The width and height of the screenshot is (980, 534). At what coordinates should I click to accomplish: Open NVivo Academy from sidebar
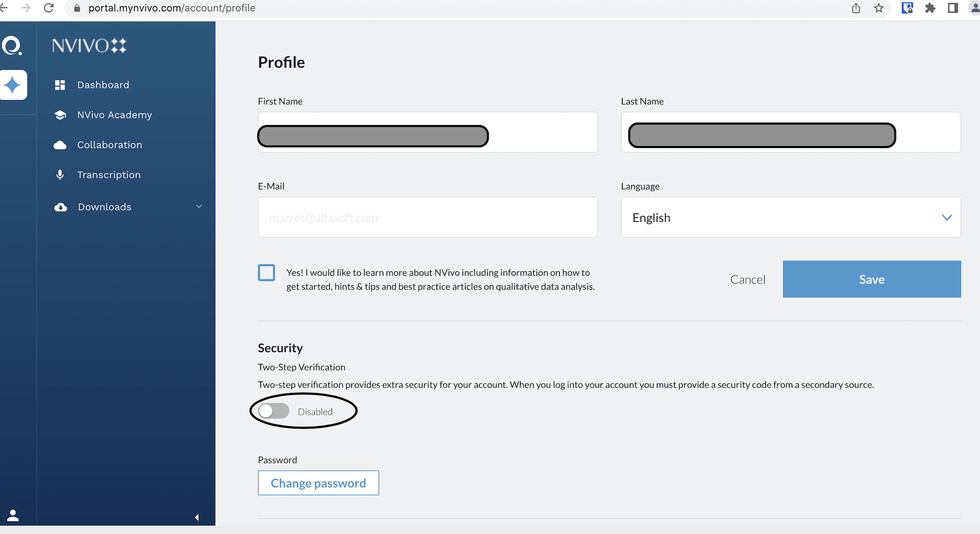pos(114,115)
